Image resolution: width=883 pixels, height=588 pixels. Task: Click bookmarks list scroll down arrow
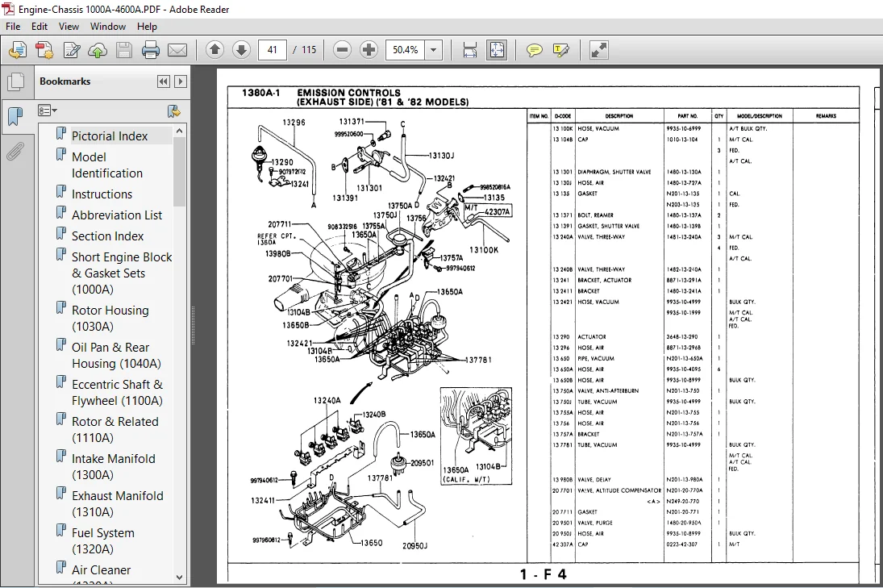(180, 577)
